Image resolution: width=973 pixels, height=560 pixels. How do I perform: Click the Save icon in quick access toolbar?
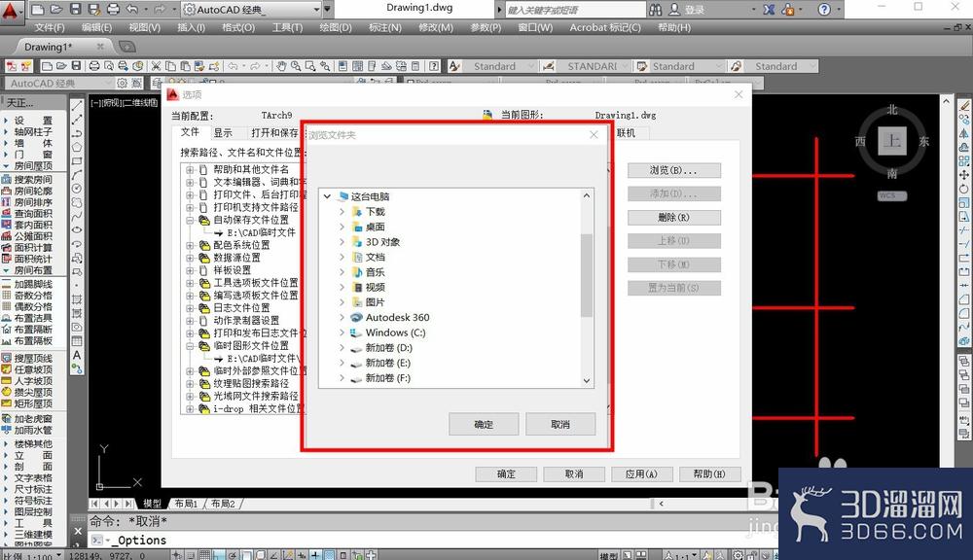(x=75, y=10)
